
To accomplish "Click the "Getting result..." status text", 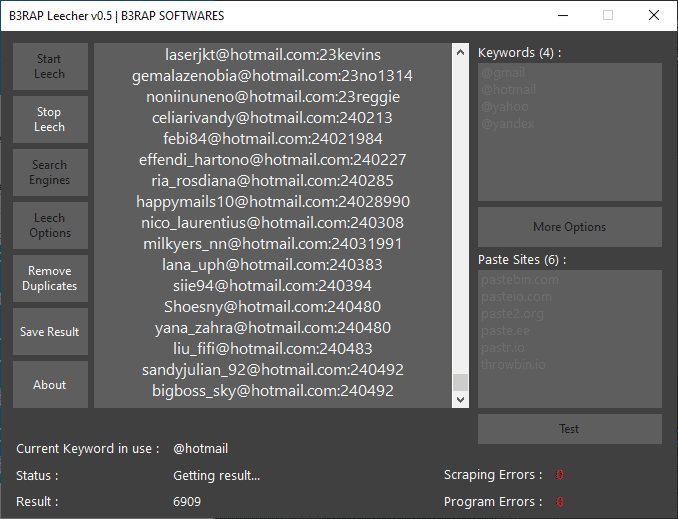I will 217,476.
